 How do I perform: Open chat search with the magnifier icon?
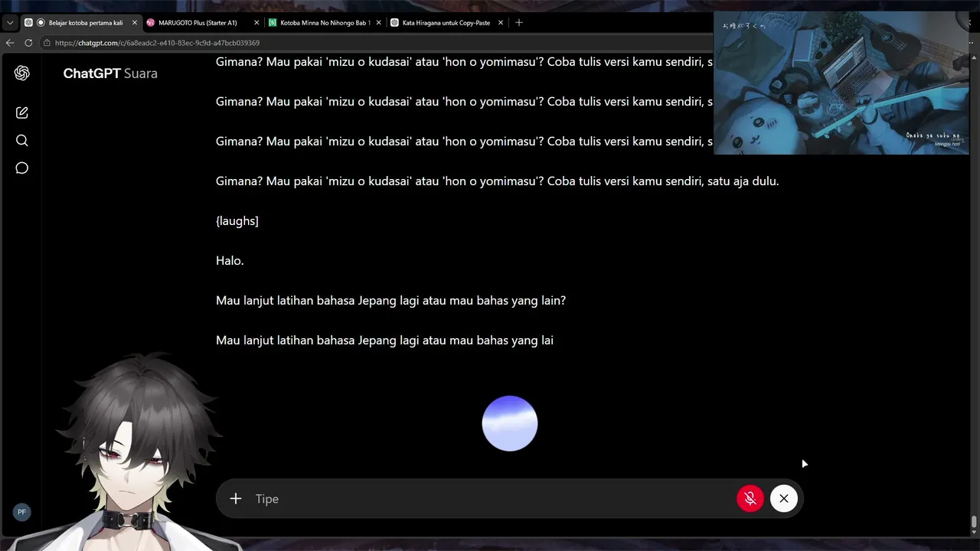coord(21,140)
